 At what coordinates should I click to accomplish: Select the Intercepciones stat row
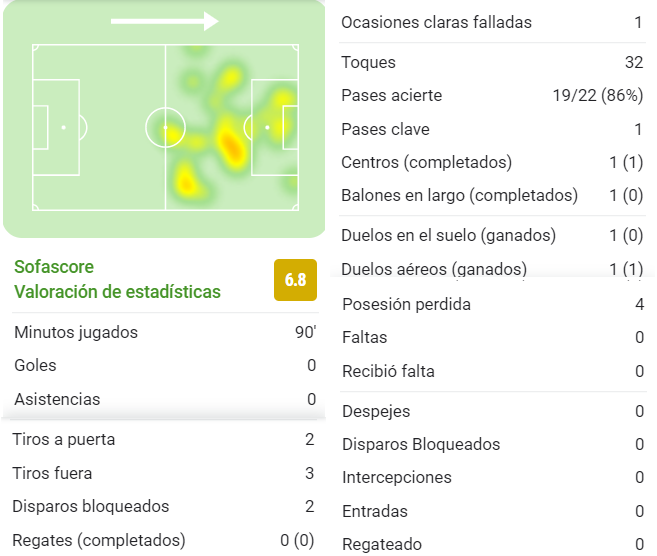pyautogui.click(x=493, y=477)
